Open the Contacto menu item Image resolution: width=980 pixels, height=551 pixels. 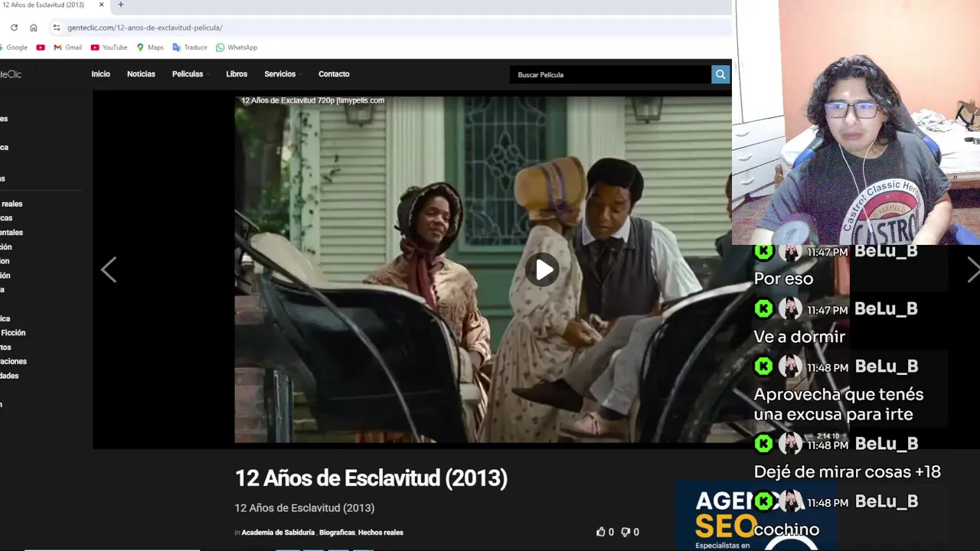pos(334,74)
